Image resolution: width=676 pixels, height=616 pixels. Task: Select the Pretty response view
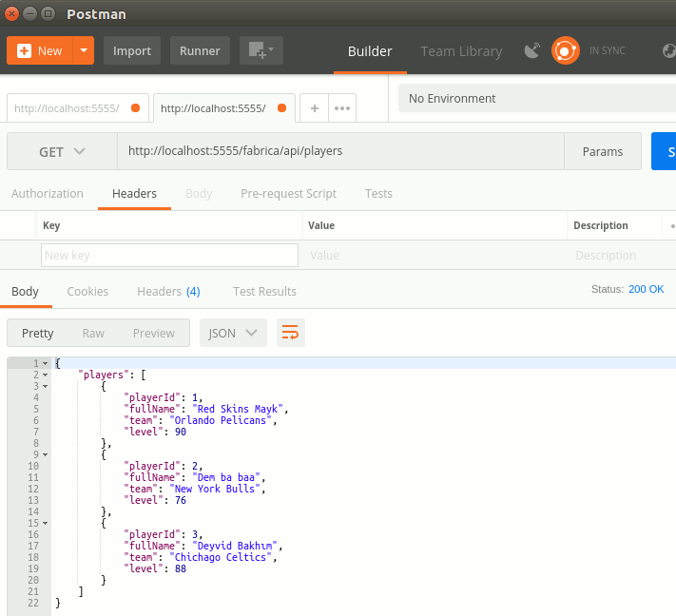[38, 333]
